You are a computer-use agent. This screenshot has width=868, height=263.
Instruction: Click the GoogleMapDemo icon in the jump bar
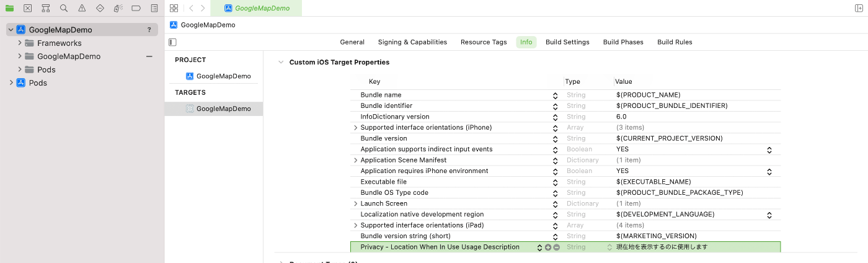(174, 25)
